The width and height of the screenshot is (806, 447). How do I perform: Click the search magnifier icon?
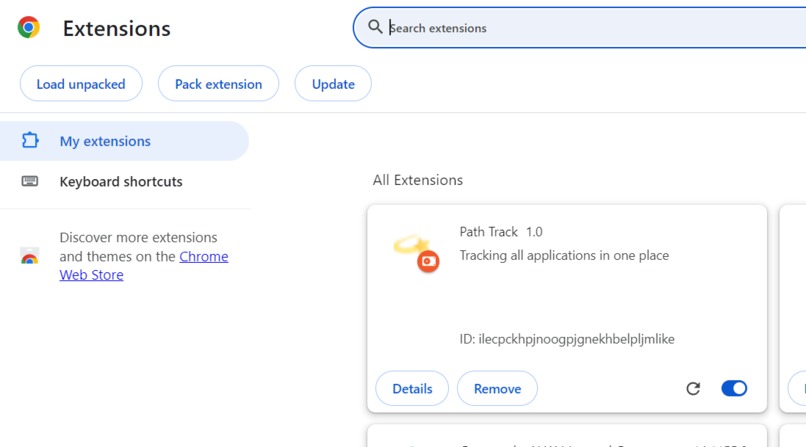click(x=375, y=27)
